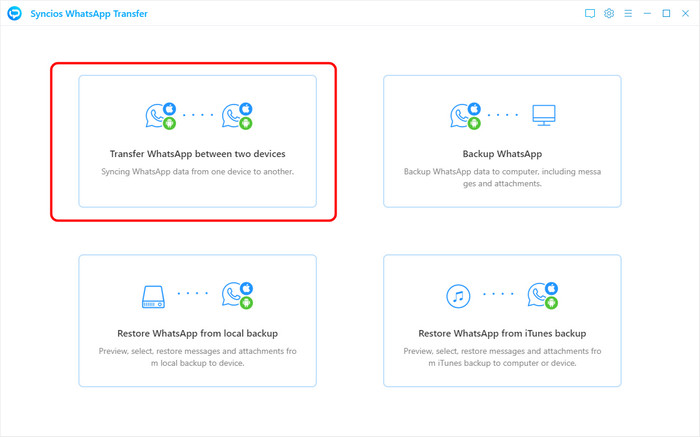The image size is (700, 437).
Task: Click 'Backup WhatsApp data to computer' description text
Action: click(x=502, y=177)
